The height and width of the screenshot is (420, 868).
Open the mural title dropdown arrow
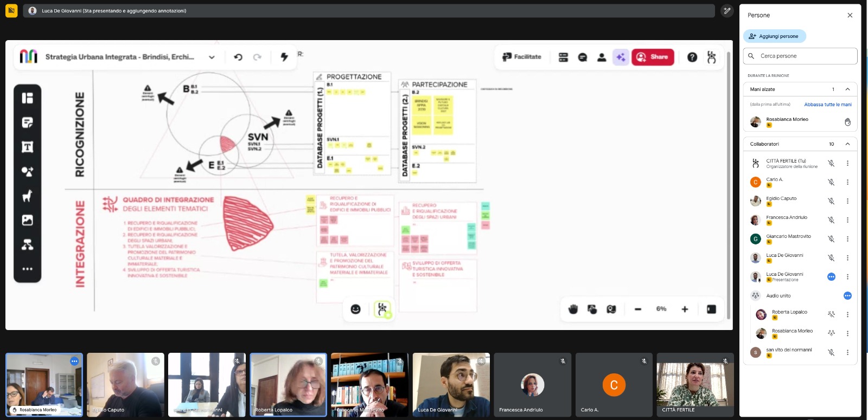212,57
